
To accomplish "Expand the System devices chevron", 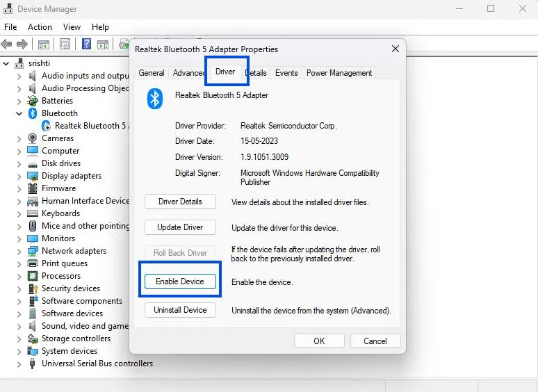I will (19, 352).
